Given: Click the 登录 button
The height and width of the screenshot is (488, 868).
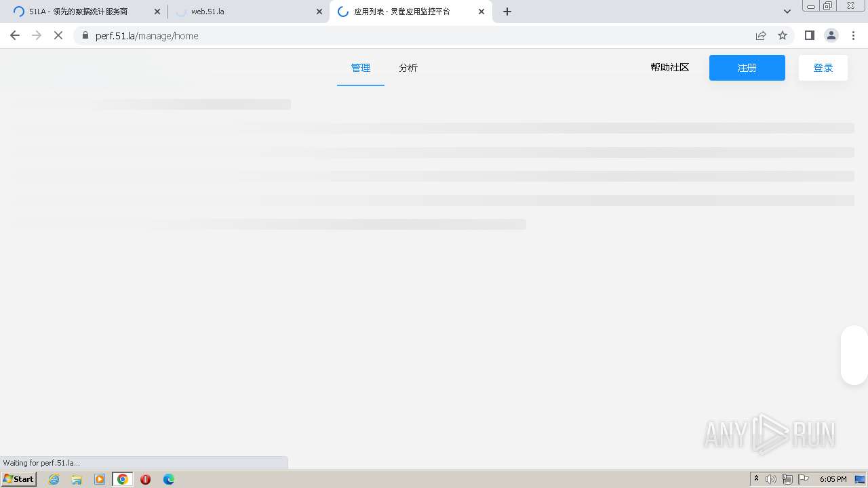Looking at the screenshot, I should [x=823, y=68].
